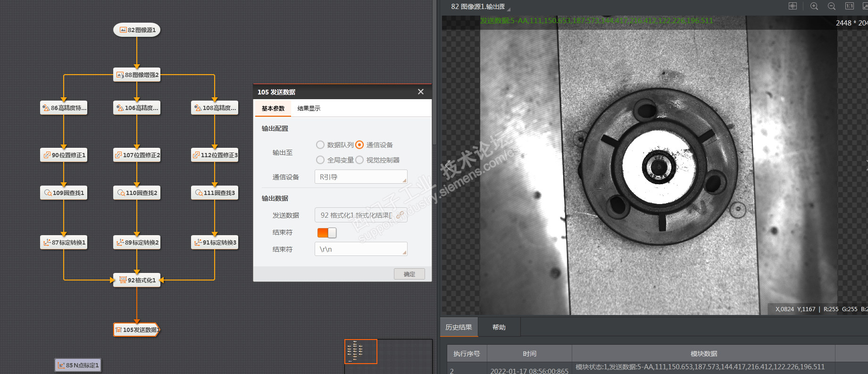Select the 87标定转换1 node
The image size is (868, 374).
(x=64, y=242)
